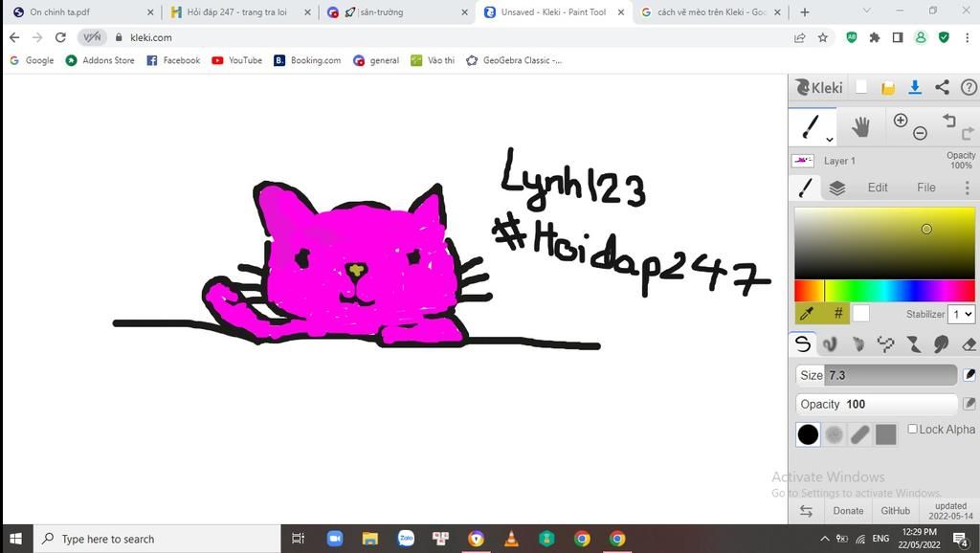Viewport: 980px width, 553px height.
Task: Open the Edit tab
Action: click(x=878, y=188)
